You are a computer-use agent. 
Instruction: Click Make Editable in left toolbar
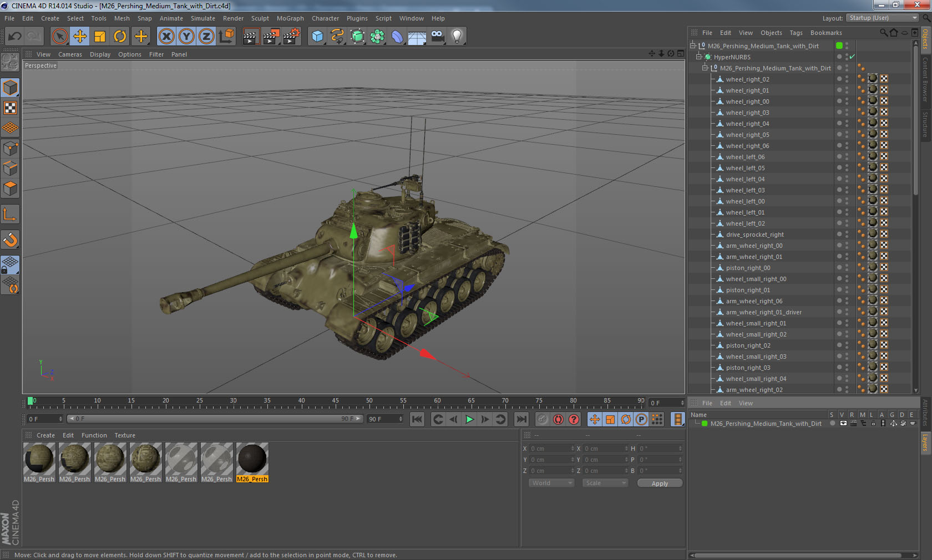(x=10, y=62)
